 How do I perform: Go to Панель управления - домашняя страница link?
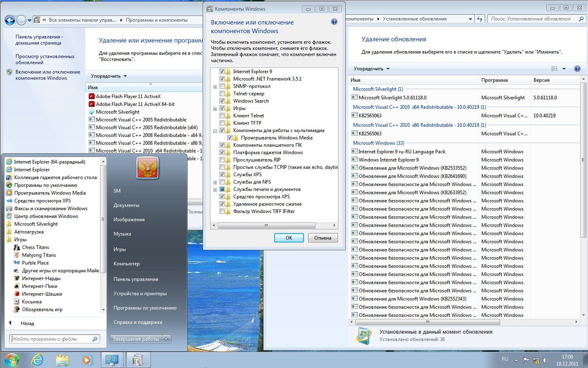pyautogui.click(x=39, y=40)
